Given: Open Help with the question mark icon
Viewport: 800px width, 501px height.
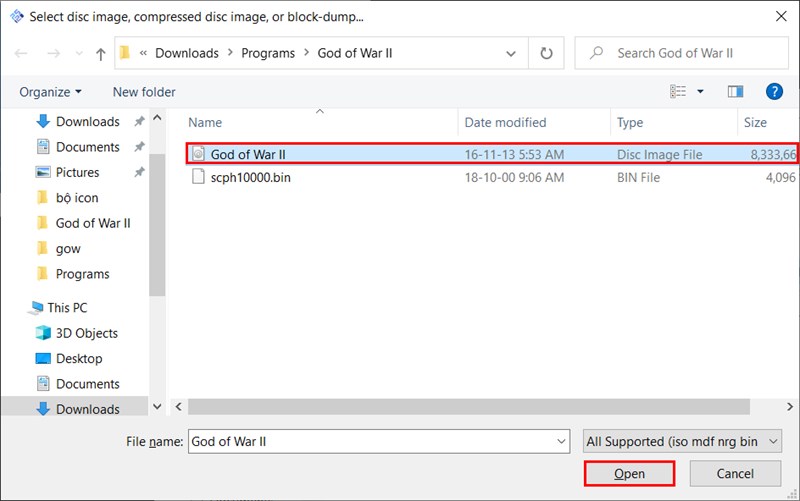Looking at the screenshot, I should coord(774,91).
